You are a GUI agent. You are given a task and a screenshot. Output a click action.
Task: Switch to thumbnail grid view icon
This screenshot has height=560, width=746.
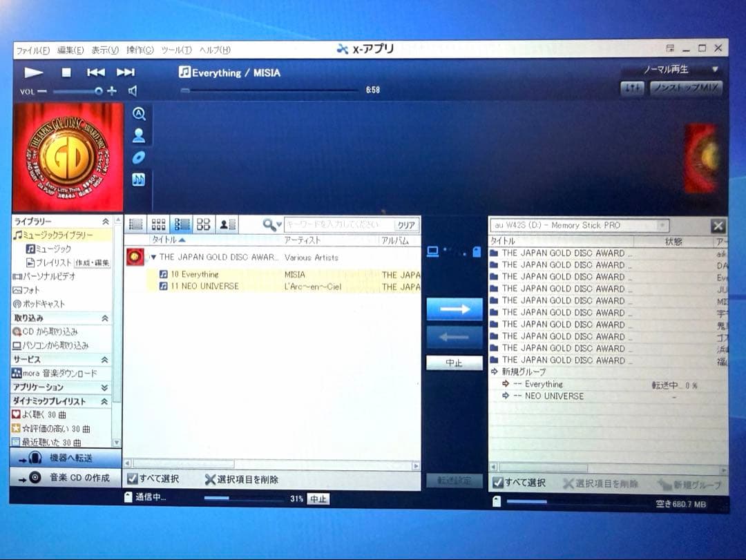tap(158, 224)
